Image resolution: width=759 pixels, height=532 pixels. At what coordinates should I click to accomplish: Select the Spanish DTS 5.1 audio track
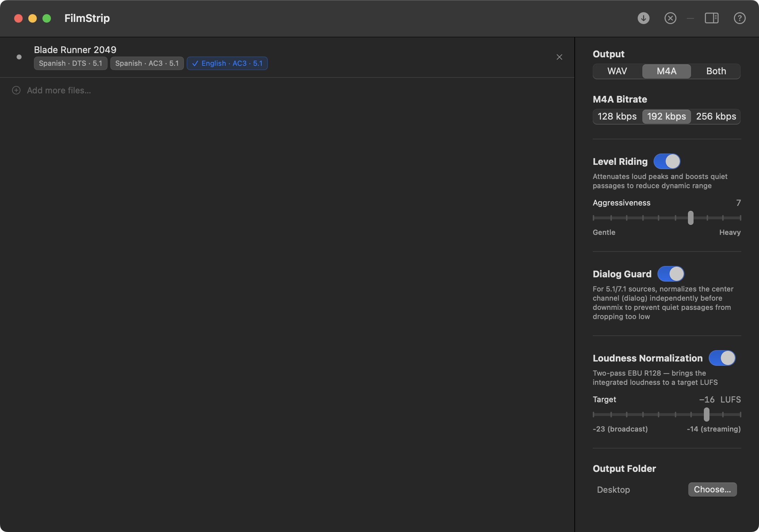tap(70, 63)
